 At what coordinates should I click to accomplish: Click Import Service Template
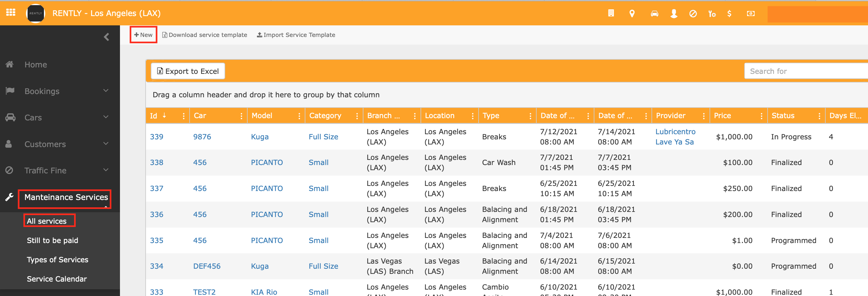click(x=296, y=35)
